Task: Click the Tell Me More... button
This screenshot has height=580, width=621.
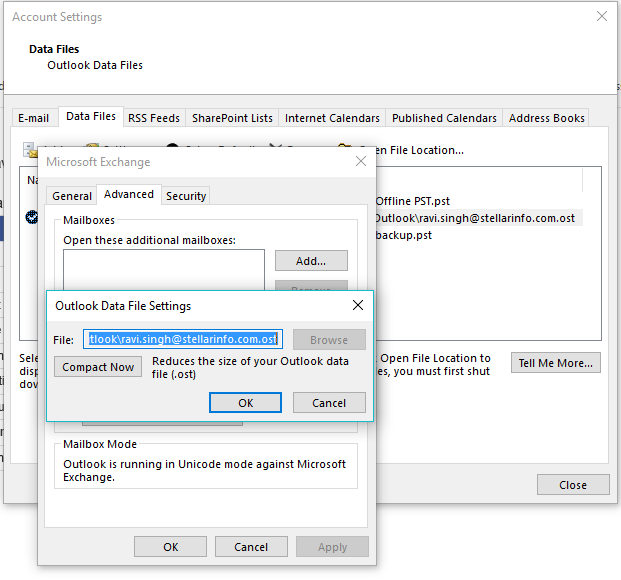Action: (556, 362)
